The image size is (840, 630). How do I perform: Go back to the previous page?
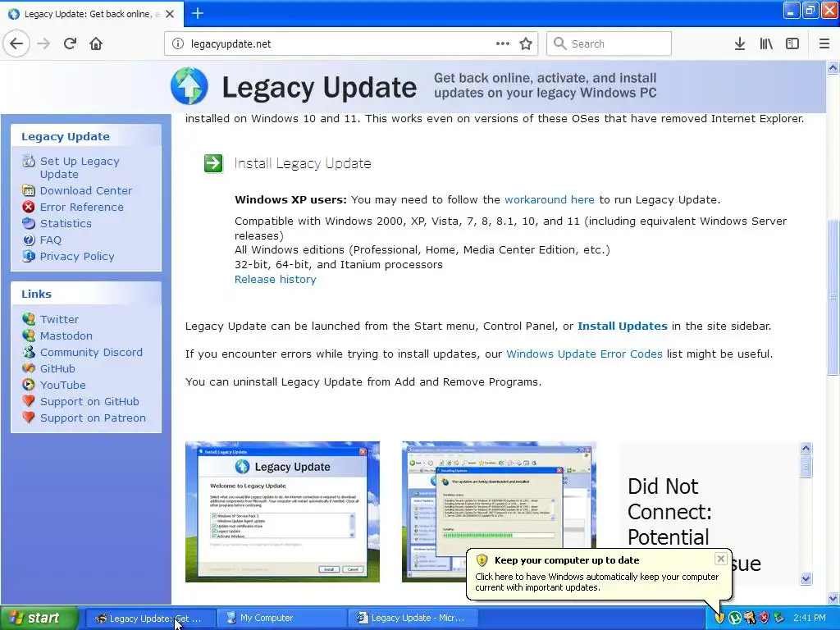[16, 43]
